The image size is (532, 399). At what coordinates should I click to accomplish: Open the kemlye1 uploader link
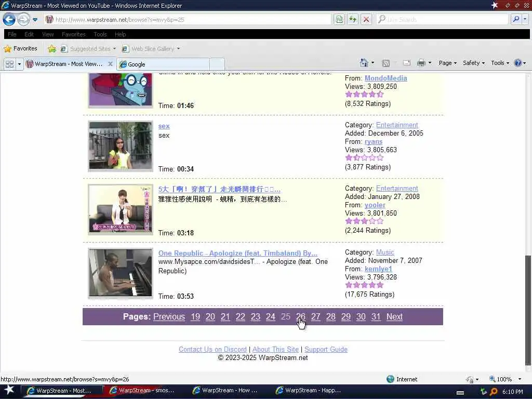pyautogui.click(x=378, y=269)
